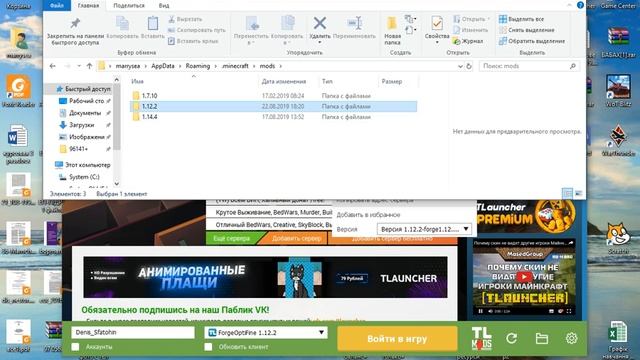Image resolution: width=640 pixels, height=360 pixels.
Task: Open Downloads (Загрузки) in navigation pane
Action: (81, 125)
